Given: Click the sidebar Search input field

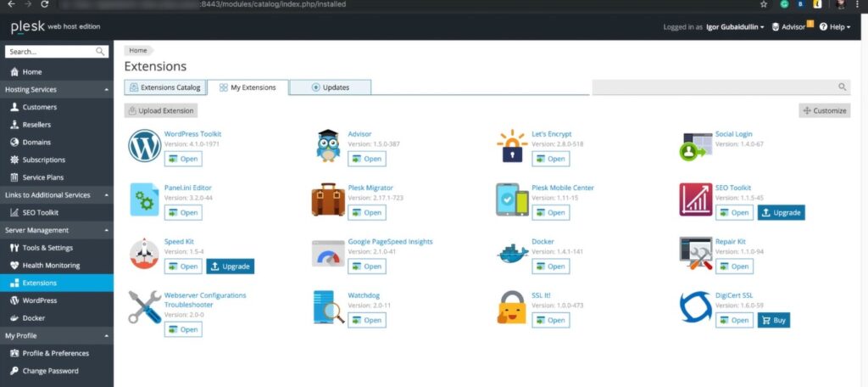Looking at the screenshot, I should (x=51, y=52).
